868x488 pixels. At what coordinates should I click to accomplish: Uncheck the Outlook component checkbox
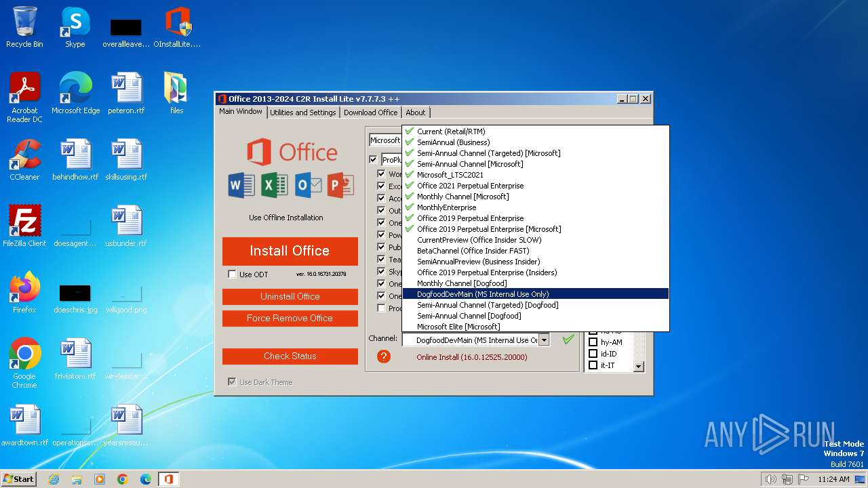coord(381,211)
